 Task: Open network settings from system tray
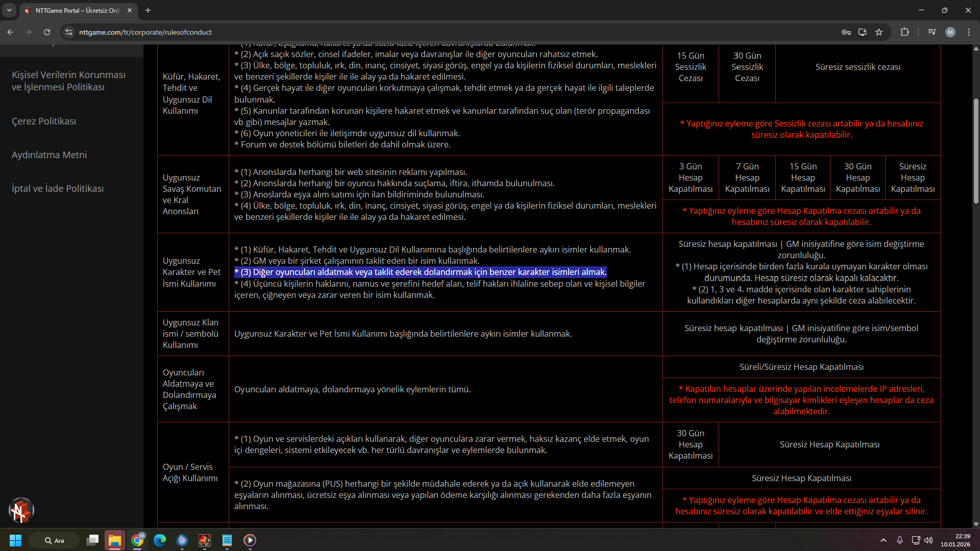click(x=916, y=540)
